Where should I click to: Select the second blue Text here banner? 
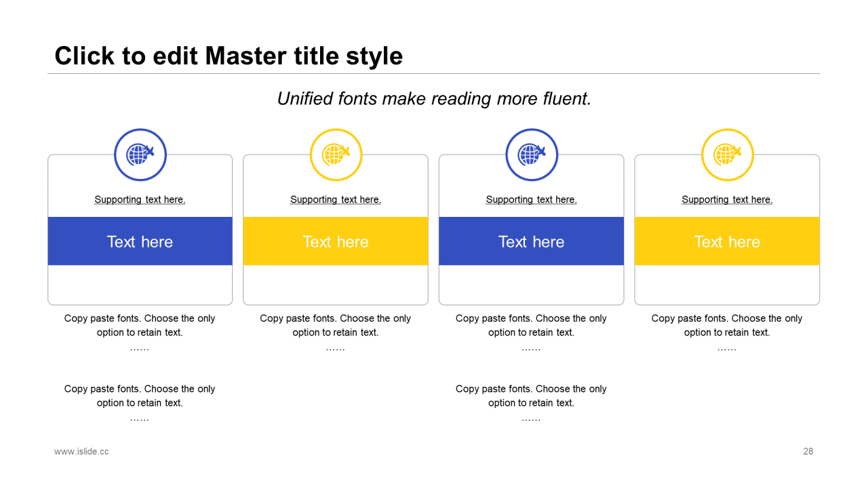pos(532,241)
